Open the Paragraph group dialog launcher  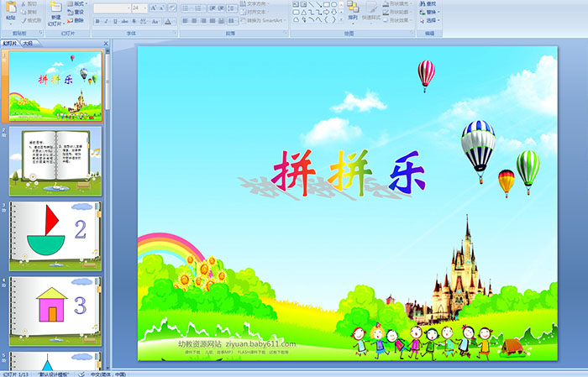tap(286, 34)
